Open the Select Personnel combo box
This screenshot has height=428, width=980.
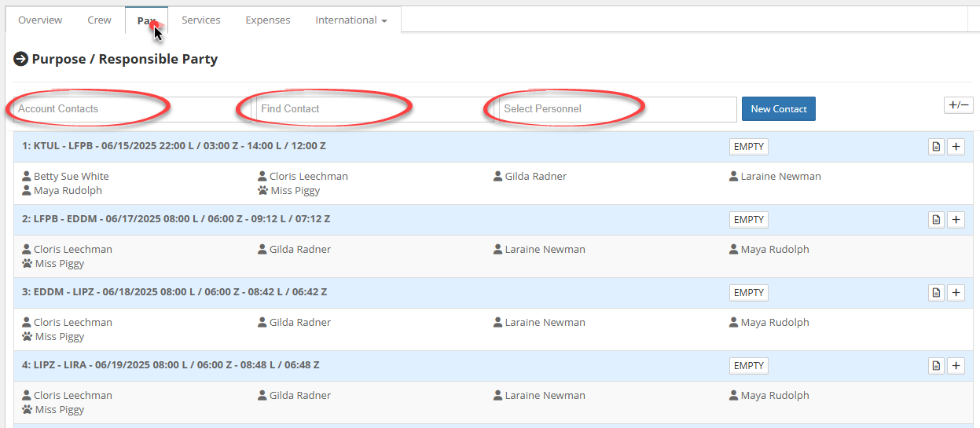coord(617,109)
